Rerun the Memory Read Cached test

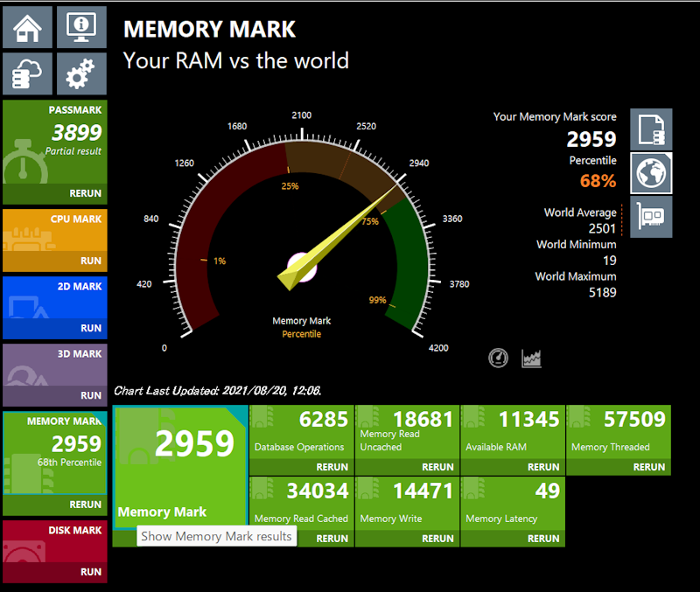[332, 539]
